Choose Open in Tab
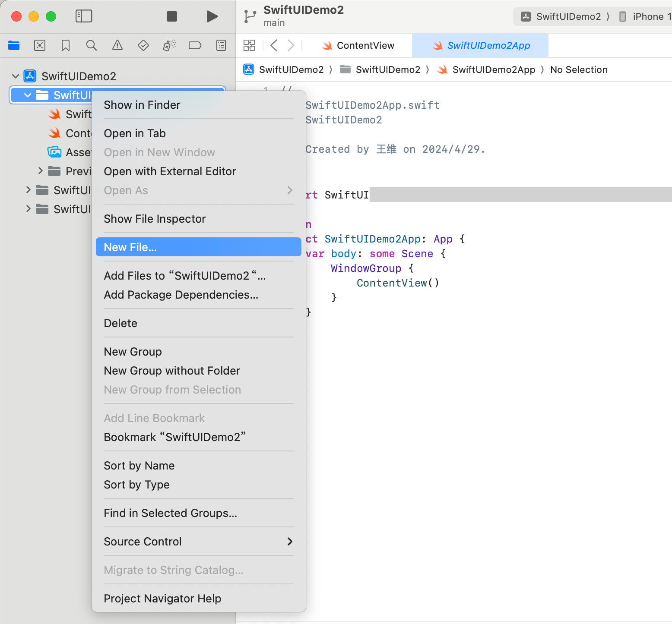This screenshot has height=624, width=672. pyautogui.click(x=199, y=133)
